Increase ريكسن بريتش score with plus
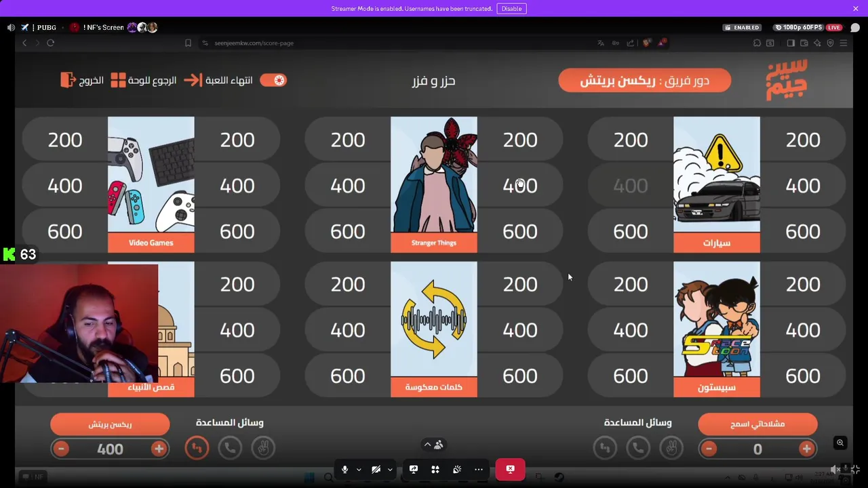 (x=159, y=449)
